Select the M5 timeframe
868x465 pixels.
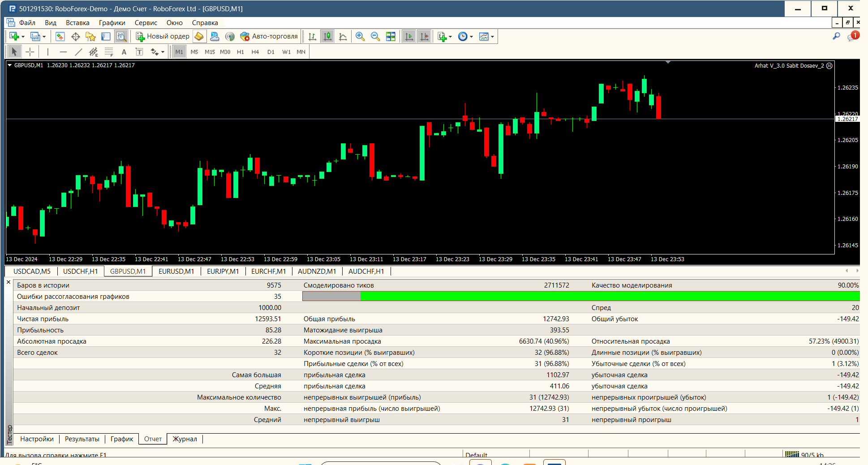coord(194,52)
